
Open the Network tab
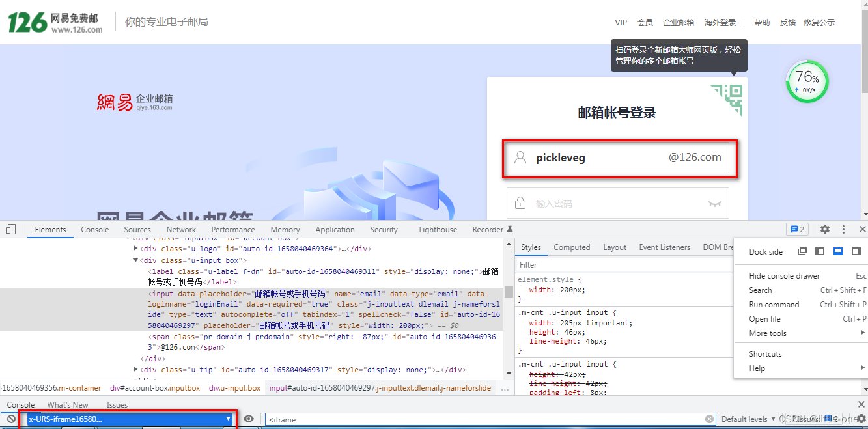181,230
